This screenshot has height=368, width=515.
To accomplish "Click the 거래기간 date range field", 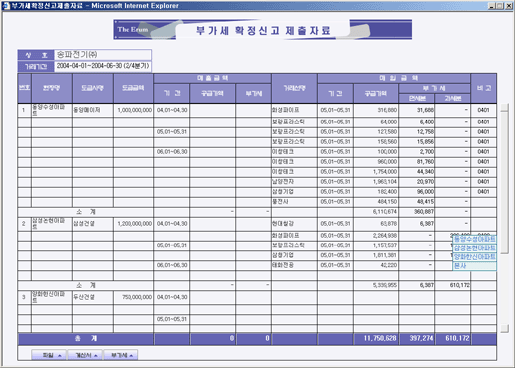I will [103, 66].
